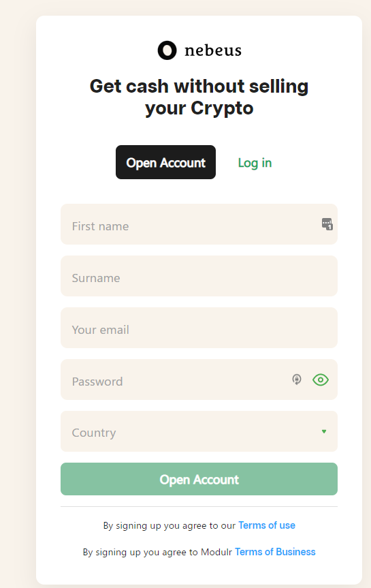
Task: Toggle password visibility with the eye icon
Action: 321,380
